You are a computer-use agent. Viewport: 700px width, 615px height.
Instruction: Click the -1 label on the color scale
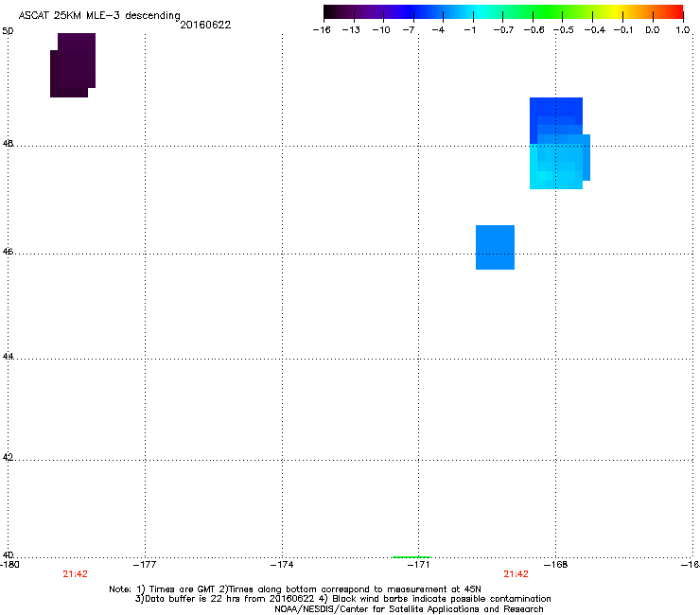(469, 30)
